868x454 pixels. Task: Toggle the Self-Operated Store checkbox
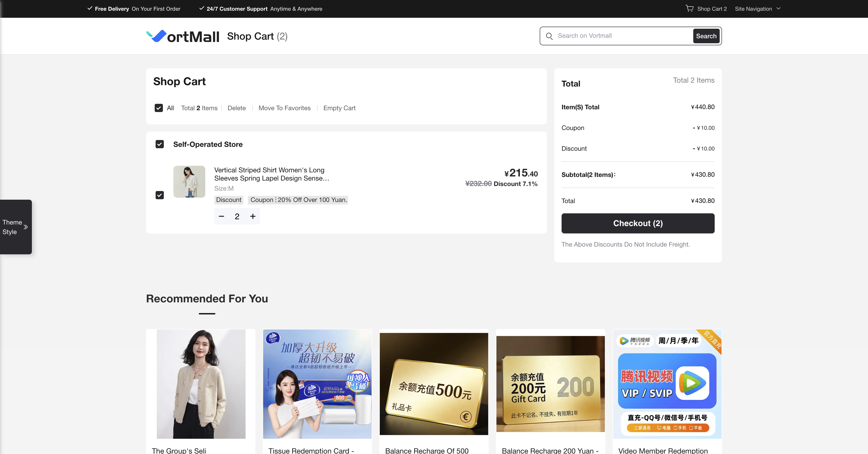(x=160, y=144)
